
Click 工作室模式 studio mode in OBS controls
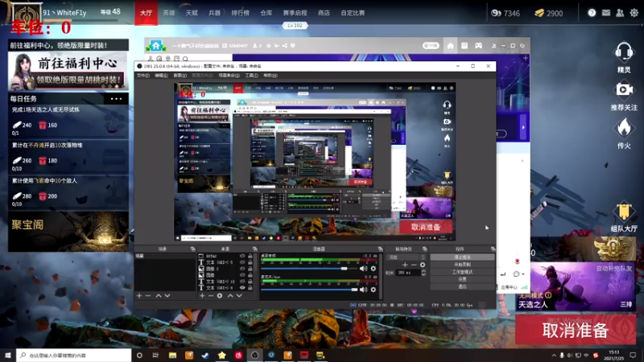pyautogui.click(x=462, y=272)
